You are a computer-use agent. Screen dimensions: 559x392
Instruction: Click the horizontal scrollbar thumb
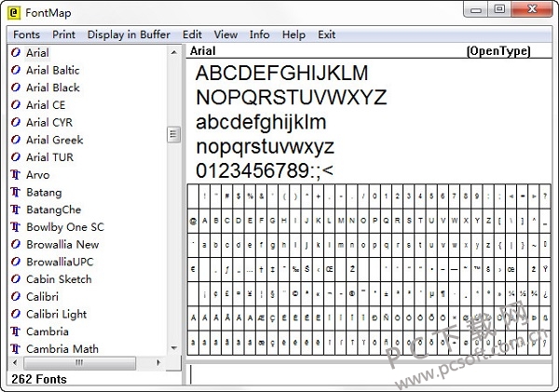(79, 363)
